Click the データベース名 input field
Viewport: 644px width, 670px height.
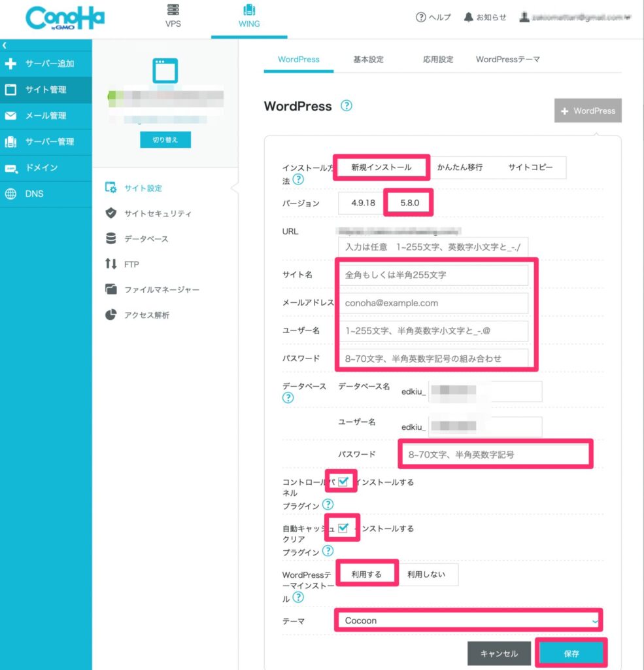point(485,391)
